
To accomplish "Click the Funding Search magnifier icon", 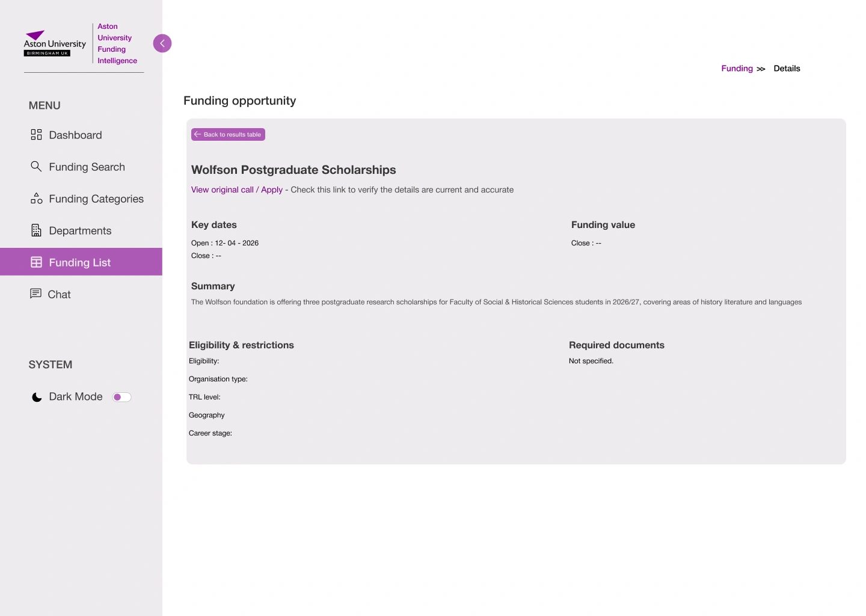I will 36,167.
